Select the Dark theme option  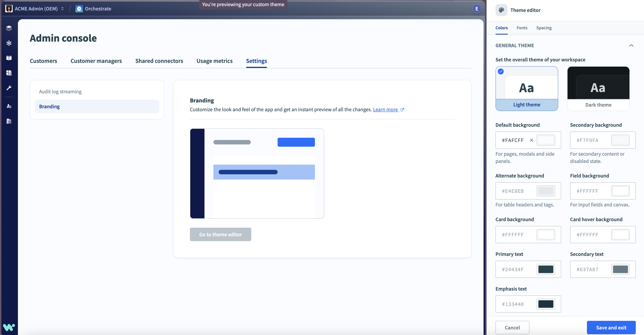click(x=598, y=89)
